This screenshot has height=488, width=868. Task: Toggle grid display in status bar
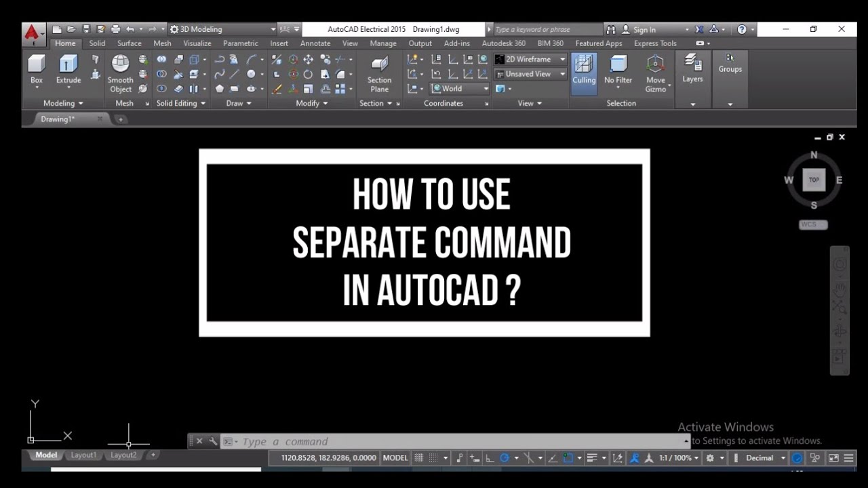pos(419,458)
